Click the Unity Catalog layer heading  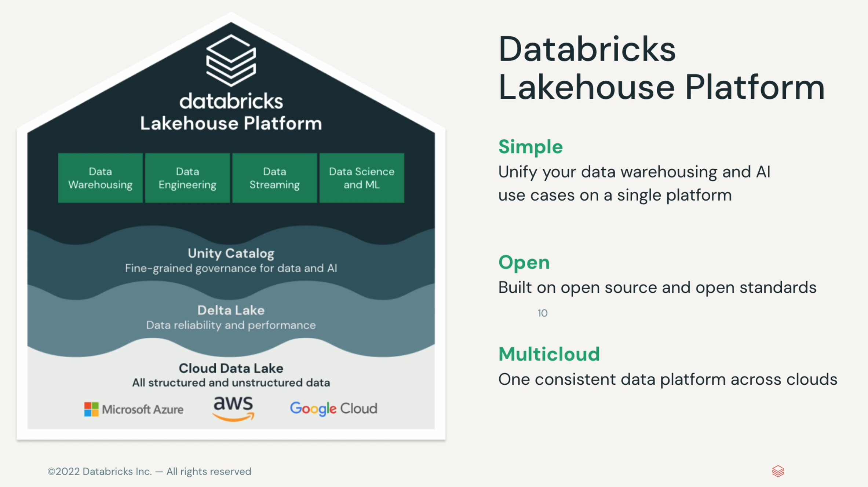(231, 253)
